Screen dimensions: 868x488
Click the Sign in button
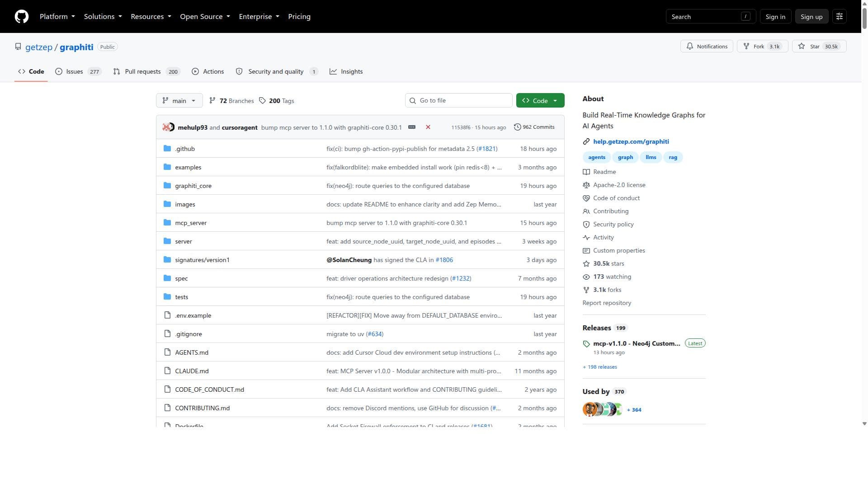point(775,17)
